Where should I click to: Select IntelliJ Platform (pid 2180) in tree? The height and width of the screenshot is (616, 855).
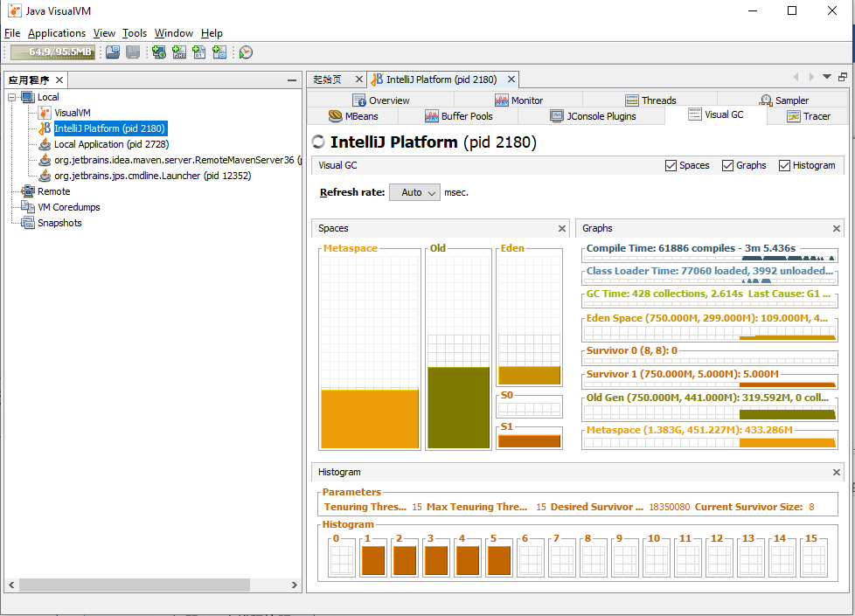(x=109, y=128)
